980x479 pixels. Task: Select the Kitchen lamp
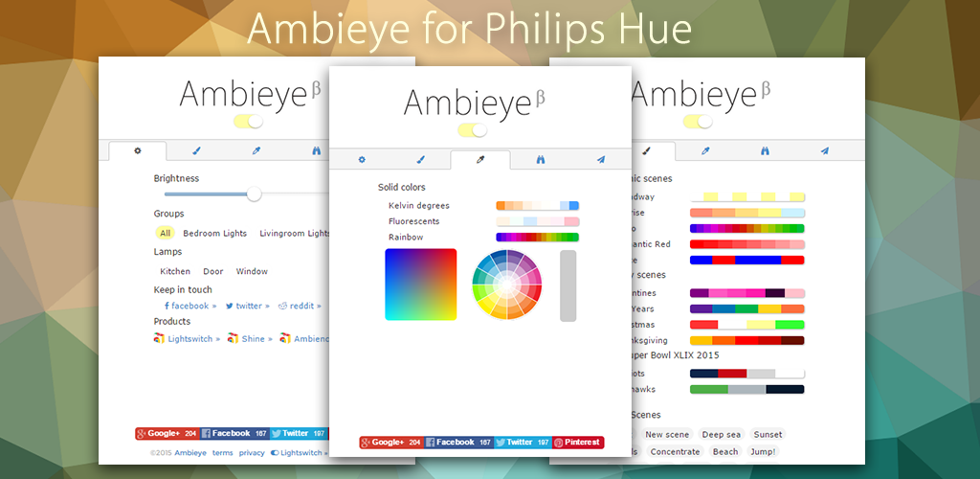coord(175,271)
